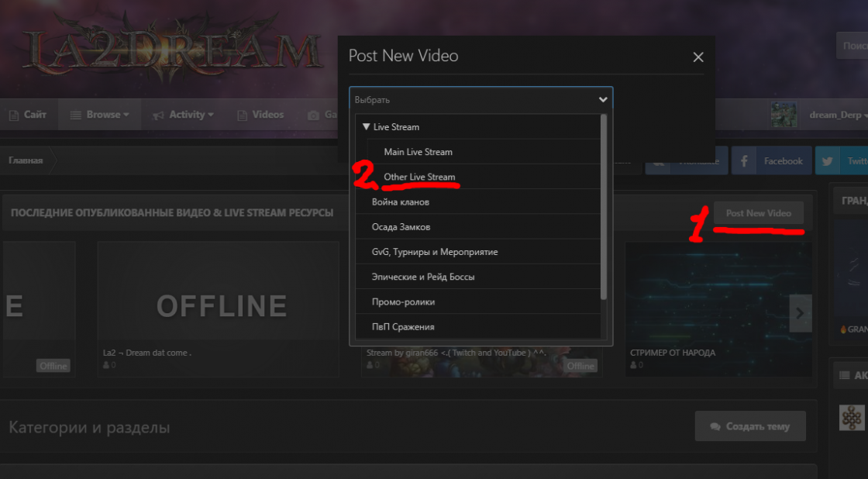Click the Создать тему button
868x479 pixels.
pyautogui.click(x=749, y=426)
